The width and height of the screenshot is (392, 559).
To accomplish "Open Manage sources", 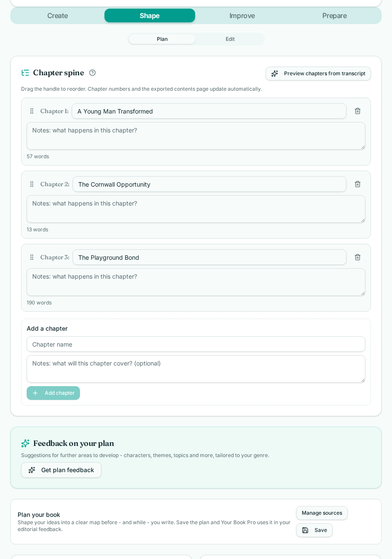I will 322,513.
